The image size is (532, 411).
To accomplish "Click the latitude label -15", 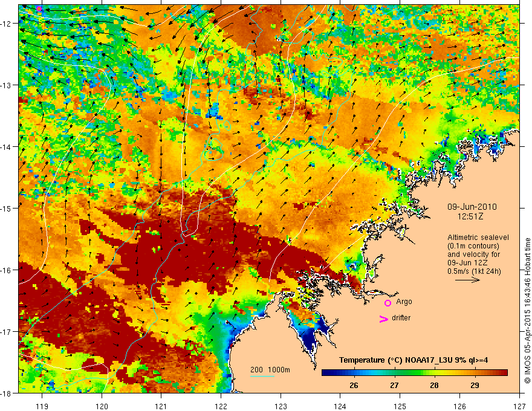I will pyautogui.click(x=7, y=208).
